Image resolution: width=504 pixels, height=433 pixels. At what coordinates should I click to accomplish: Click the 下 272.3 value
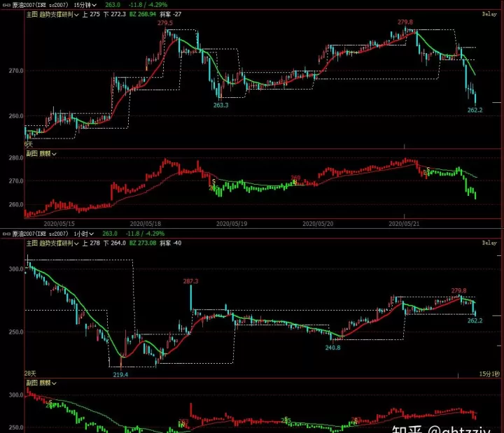(x=114, y=15)
